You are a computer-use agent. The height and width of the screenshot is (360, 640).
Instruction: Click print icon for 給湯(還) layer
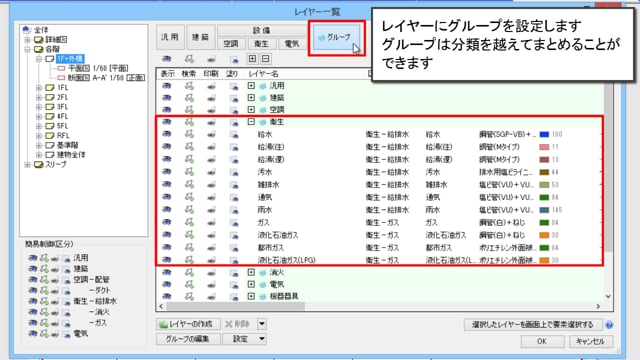click(211, 160)
